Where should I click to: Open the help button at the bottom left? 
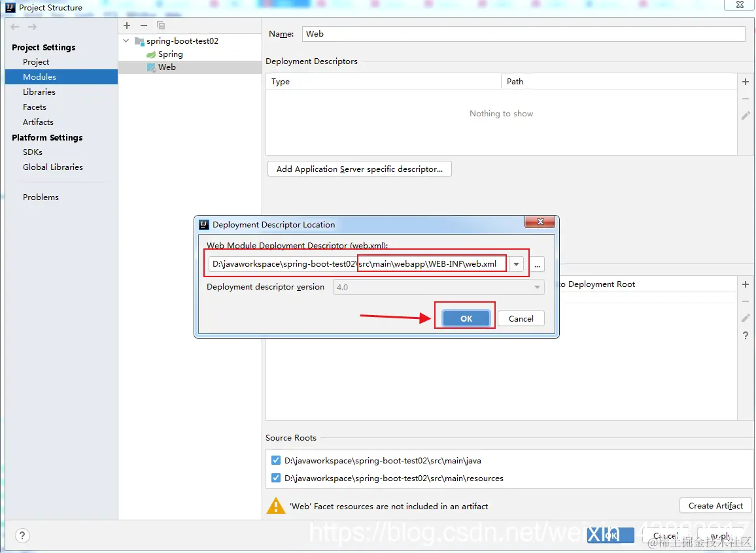point(22,535)
